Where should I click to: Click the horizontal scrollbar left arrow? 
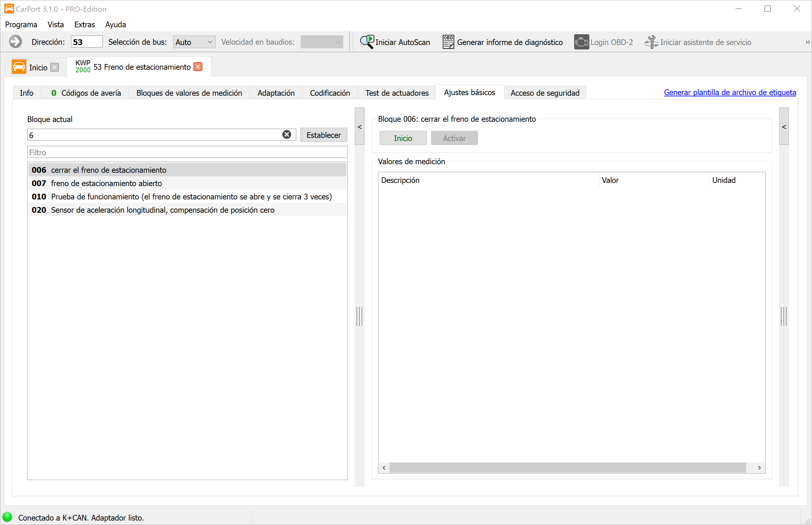pos(384,468)
